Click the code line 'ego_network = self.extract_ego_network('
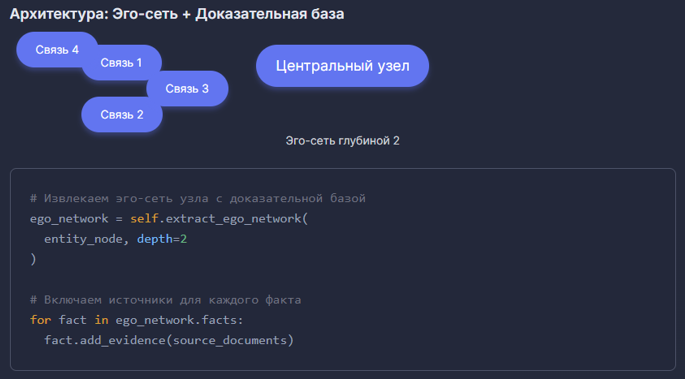This screenshot has width=685, height=379. pos(169,218)
